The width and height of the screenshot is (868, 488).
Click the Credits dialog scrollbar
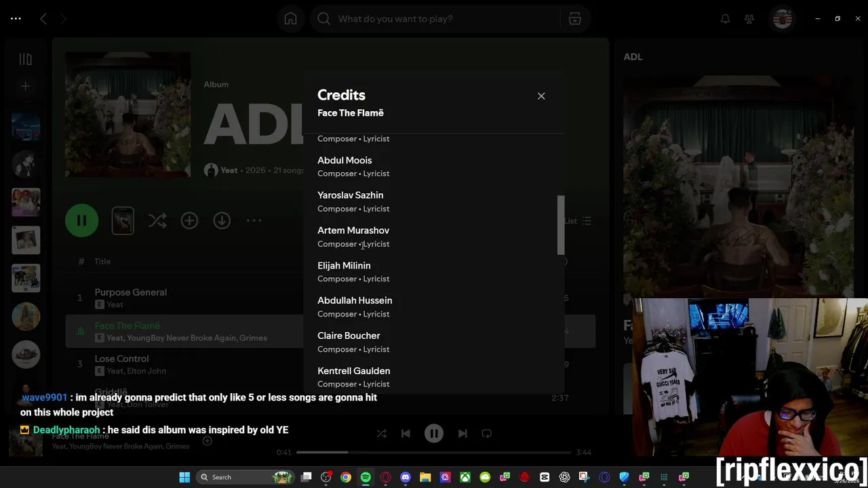561,225
